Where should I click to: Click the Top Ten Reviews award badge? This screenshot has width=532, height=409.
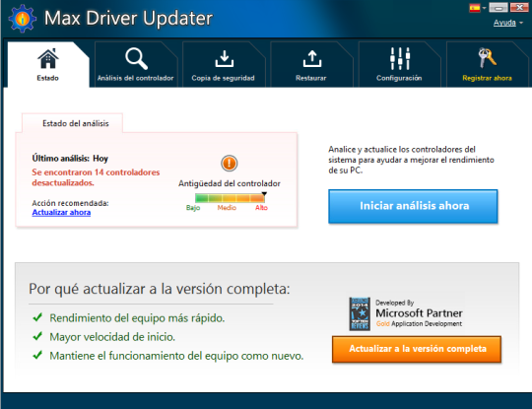(360, 313)
